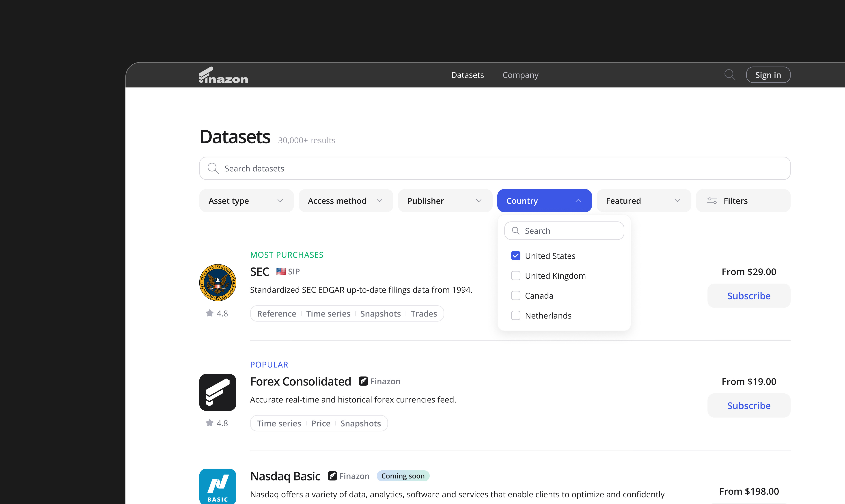Click the Forex Consolidated dataset icon

(x=218, y=392)
